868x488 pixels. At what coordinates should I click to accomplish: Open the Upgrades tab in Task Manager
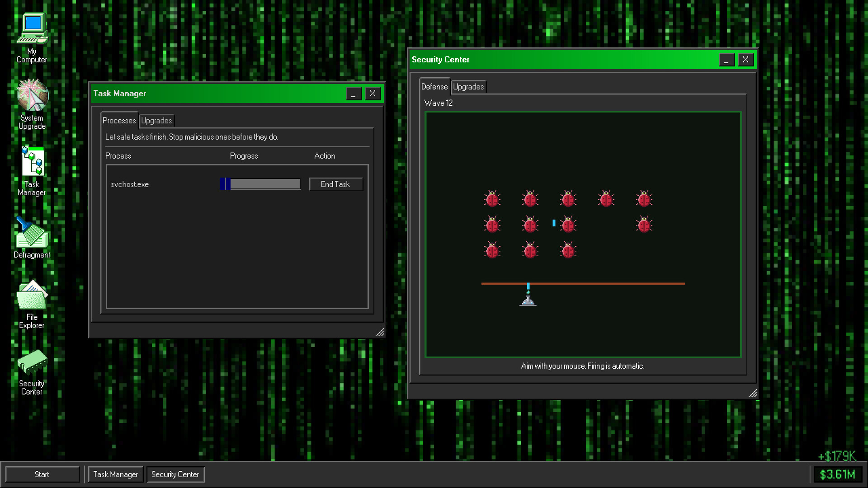[156, 121]
